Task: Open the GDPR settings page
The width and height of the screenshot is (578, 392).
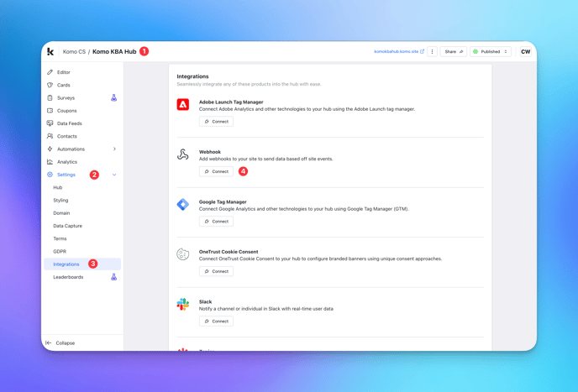Action: tap(60, 252)
